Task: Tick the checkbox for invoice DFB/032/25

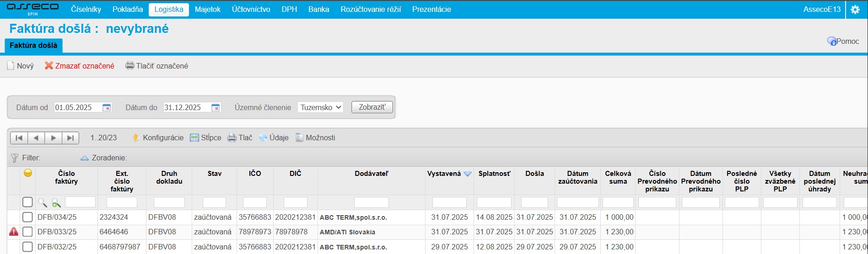Action: coord(27,247)
